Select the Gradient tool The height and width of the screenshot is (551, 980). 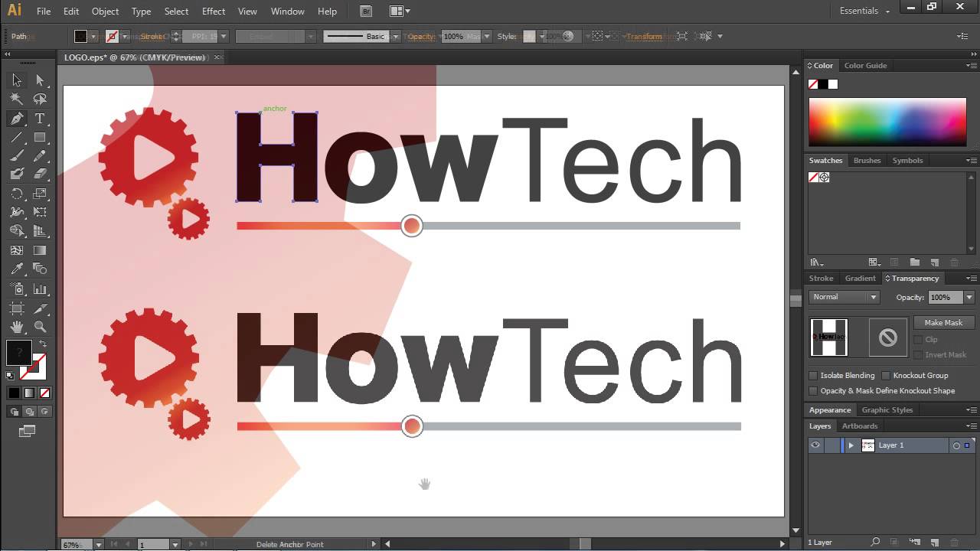coord(40,250)
